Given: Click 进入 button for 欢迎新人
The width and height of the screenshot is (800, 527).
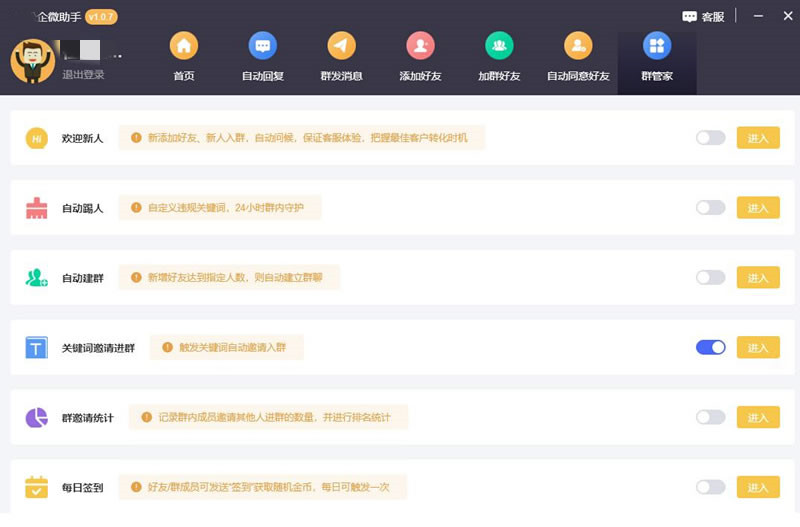Looking at the screenshot, I should (758, 138).
